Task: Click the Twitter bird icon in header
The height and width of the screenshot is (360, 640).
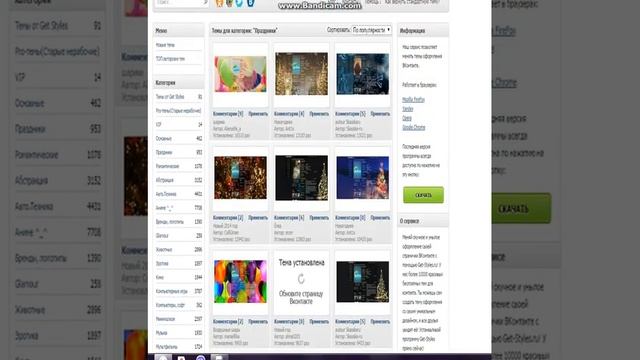Action: pos(239,3)
